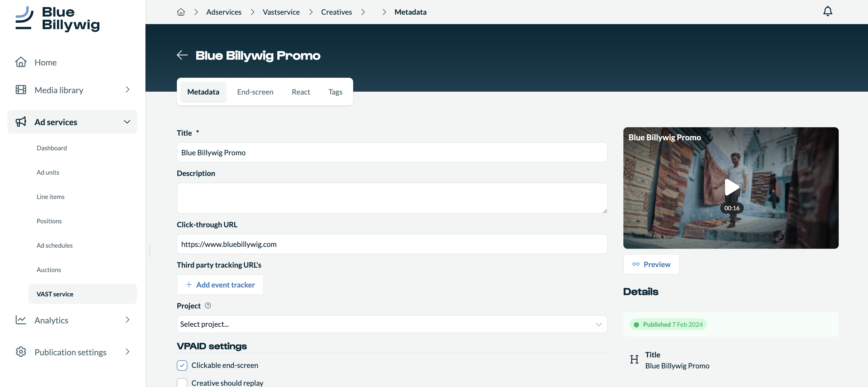868x387 pixels.
Task: Go to Ad schedules
Action: (55, 245)
